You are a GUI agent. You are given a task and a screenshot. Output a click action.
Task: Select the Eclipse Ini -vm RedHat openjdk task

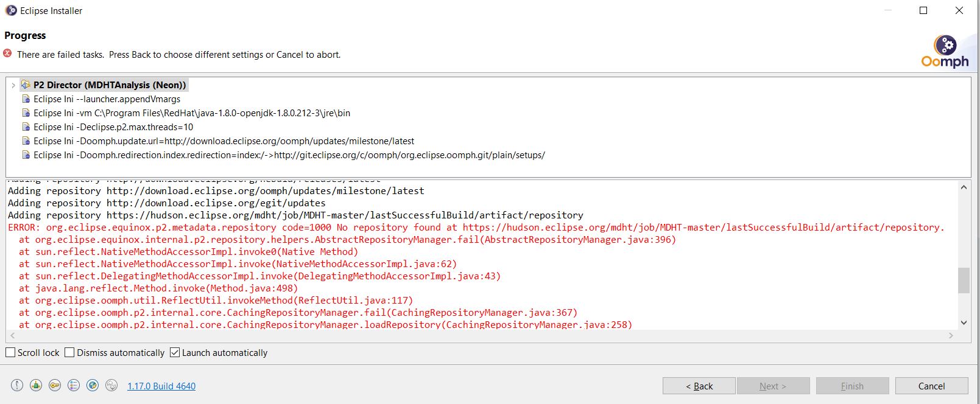(x=192, y=113)
